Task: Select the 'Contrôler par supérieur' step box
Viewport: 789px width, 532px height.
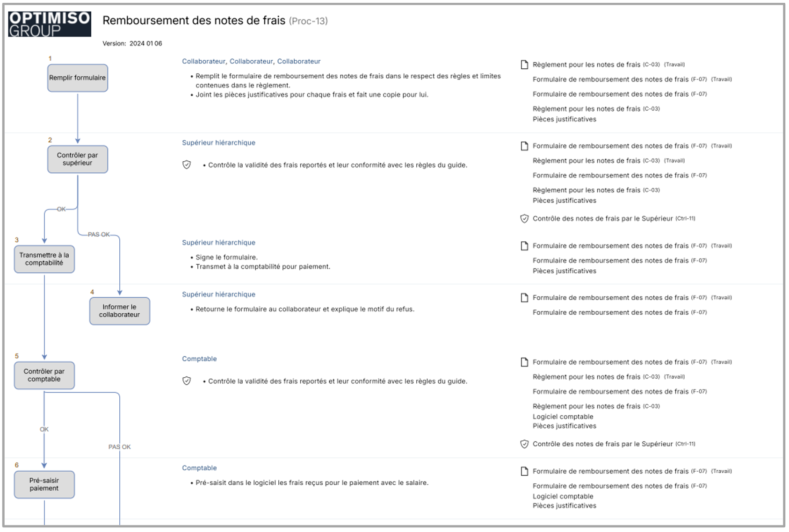Action: click(78, 159)
